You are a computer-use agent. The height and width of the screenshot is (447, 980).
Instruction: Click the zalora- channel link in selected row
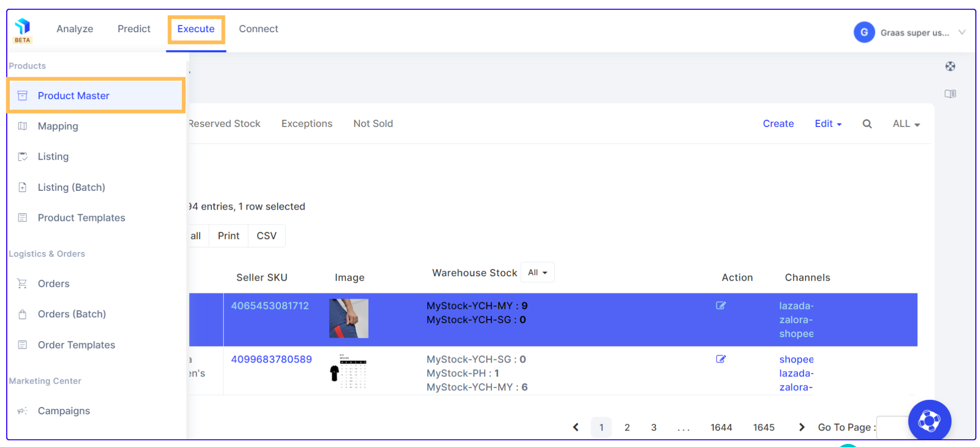[796, 319]
